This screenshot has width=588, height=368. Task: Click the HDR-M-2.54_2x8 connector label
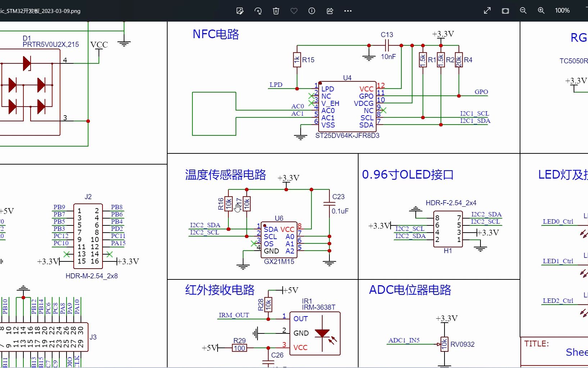pyautogui.click(x=92, y=276)
